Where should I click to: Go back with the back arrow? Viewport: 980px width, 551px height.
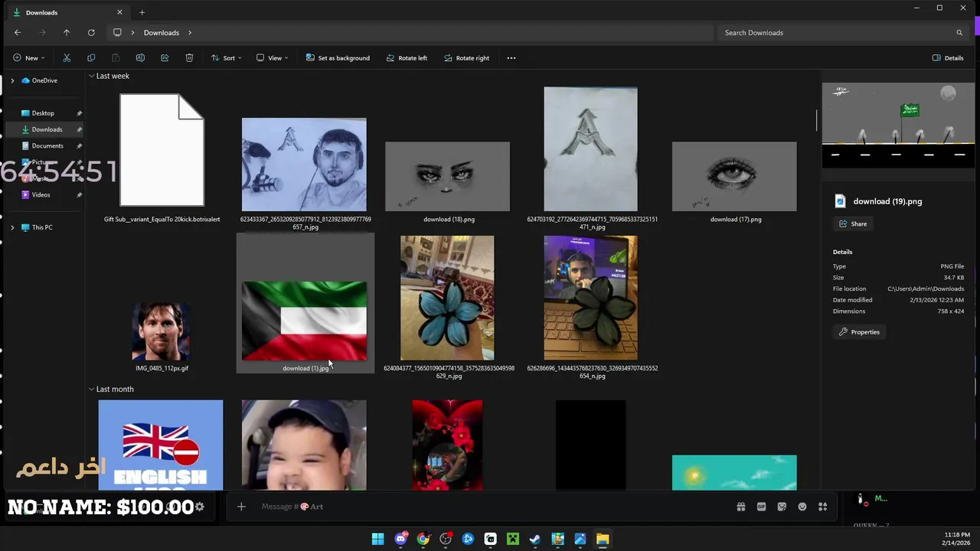[x=18, y=33]
